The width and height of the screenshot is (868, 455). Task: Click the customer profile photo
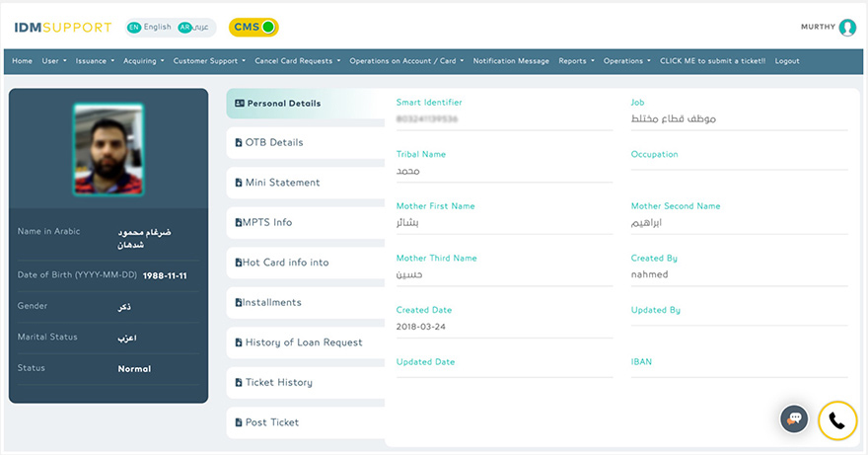108,150
